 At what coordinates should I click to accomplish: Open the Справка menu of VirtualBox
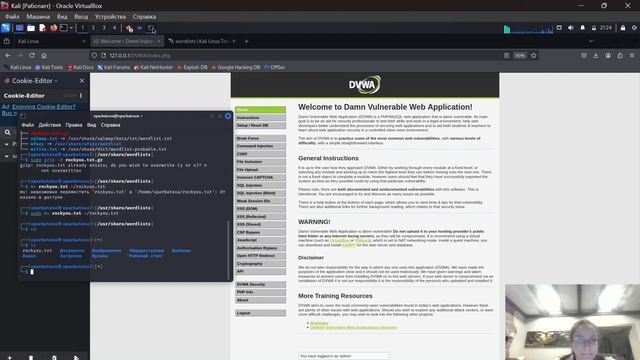[144, 17]
